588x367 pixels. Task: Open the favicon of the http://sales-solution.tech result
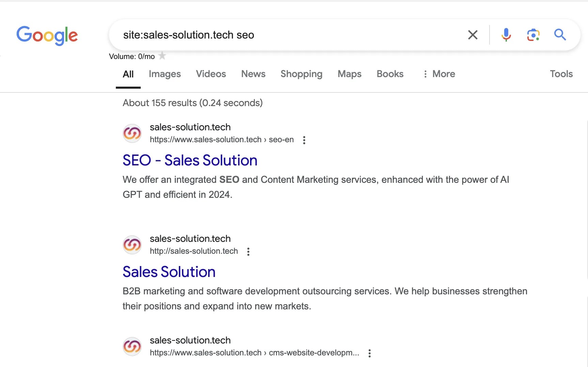[x=132, y=245]
